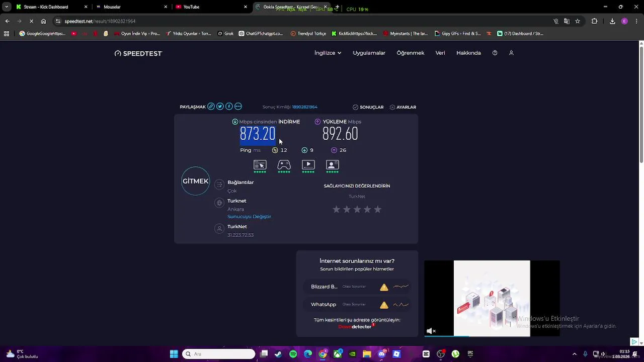Click the video conferencing performance icon

tap(333, 165)
